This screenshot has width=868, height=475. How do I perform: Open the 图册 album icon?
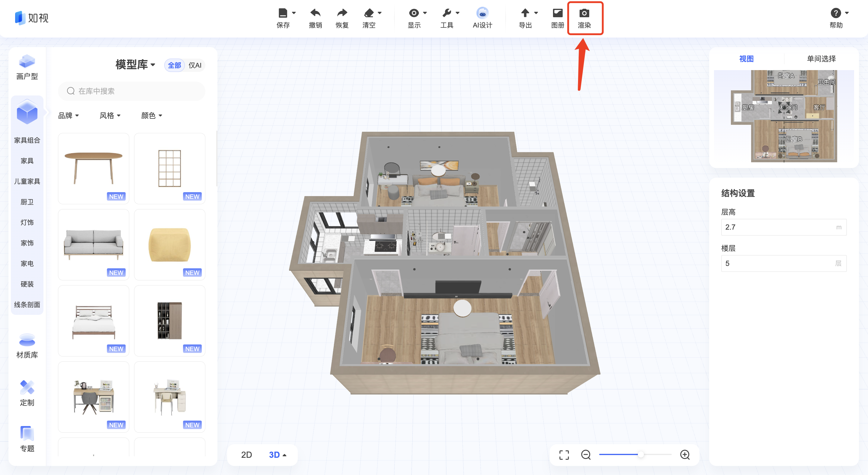558,13
